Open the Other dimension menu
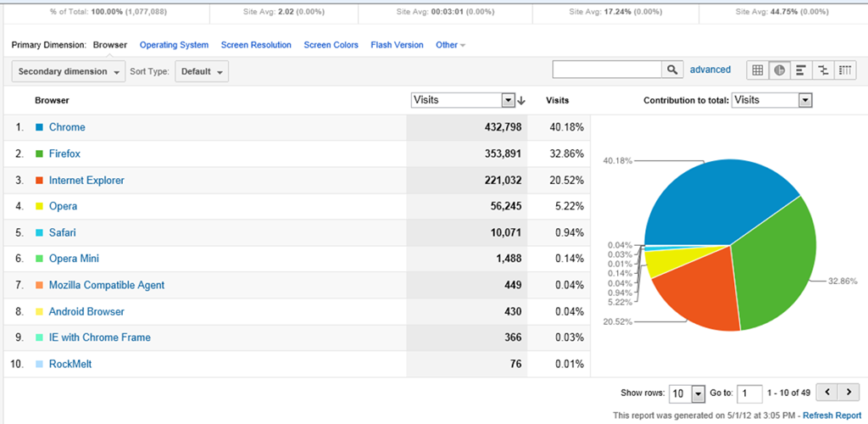Viewport: 868px width, 424px height. click(x=450, y=45)
